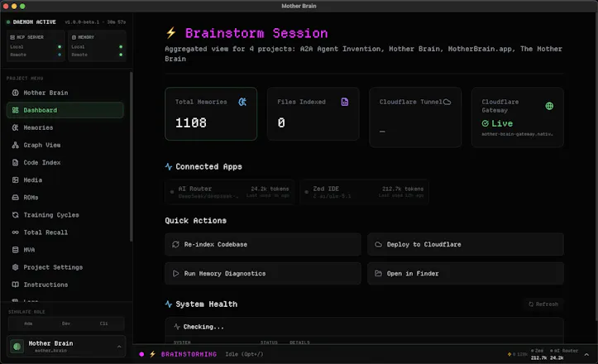
Task: Open the ROMs section
Action: [x=65, y=198]
